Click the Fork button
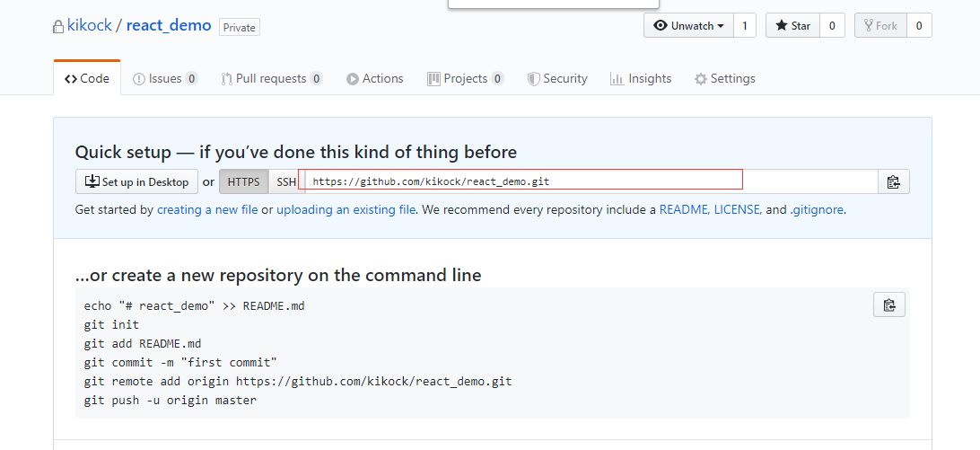 click(880, 26)
